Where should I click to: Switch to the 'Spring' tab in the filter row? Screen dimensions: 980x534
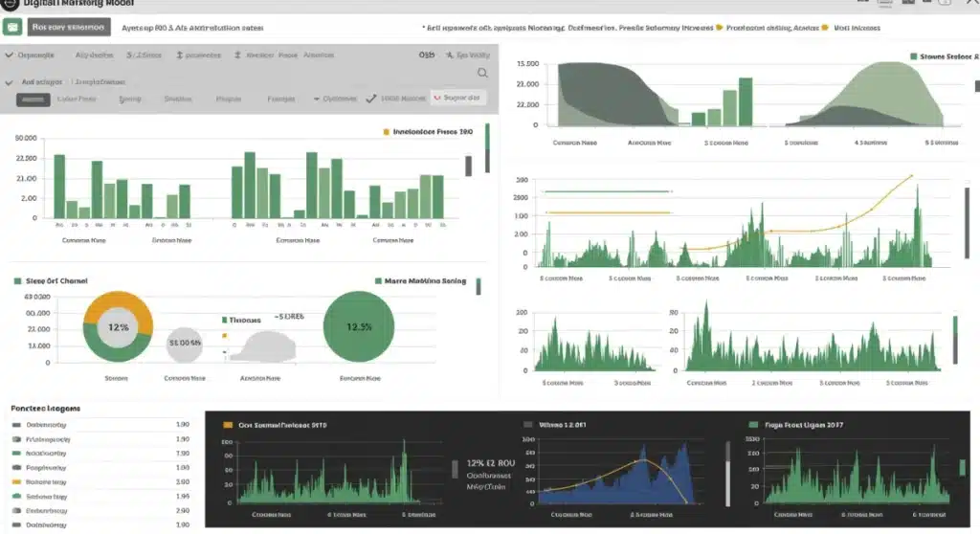(x=129, y=99)
